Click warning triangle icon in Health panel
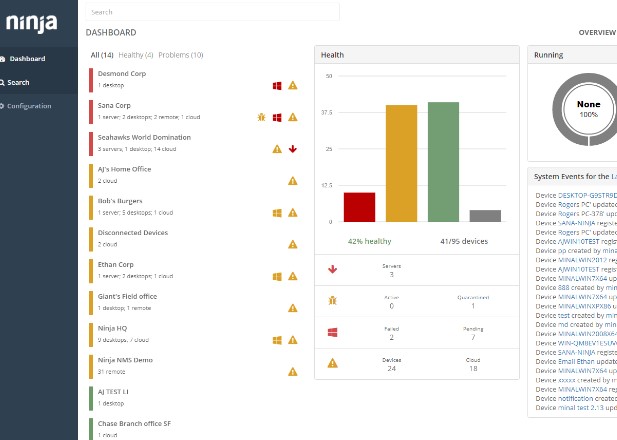This screenshot has height=440, width=617. pyautogui.click(x=333, y=363)
